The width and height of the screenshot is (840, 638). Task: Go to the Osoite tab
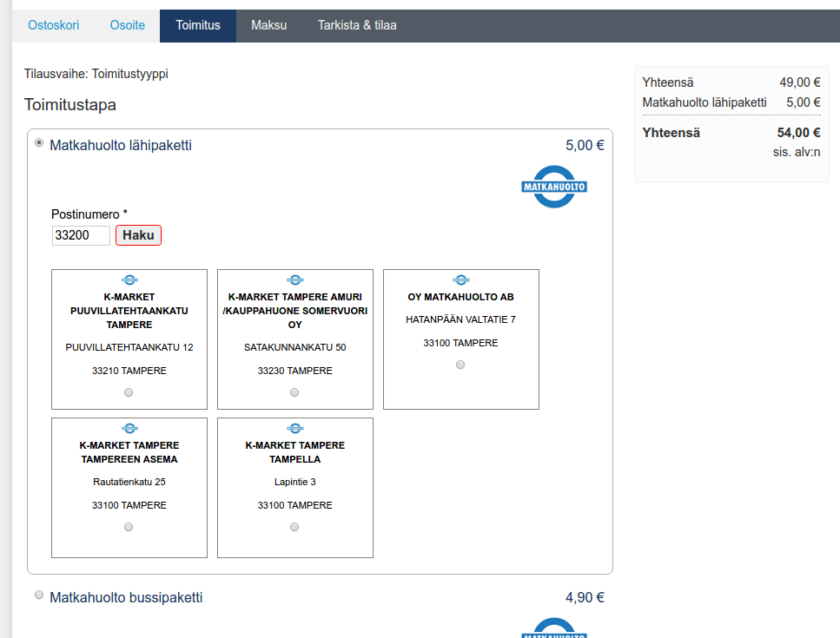click(128, 25)
